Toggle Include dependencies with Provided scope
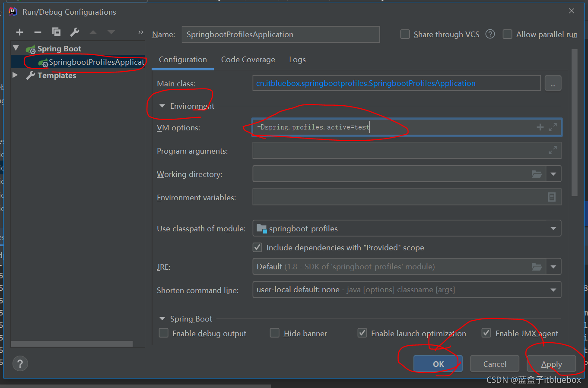The height and width of the screenshot is (388, 588). tap(257, 247)
